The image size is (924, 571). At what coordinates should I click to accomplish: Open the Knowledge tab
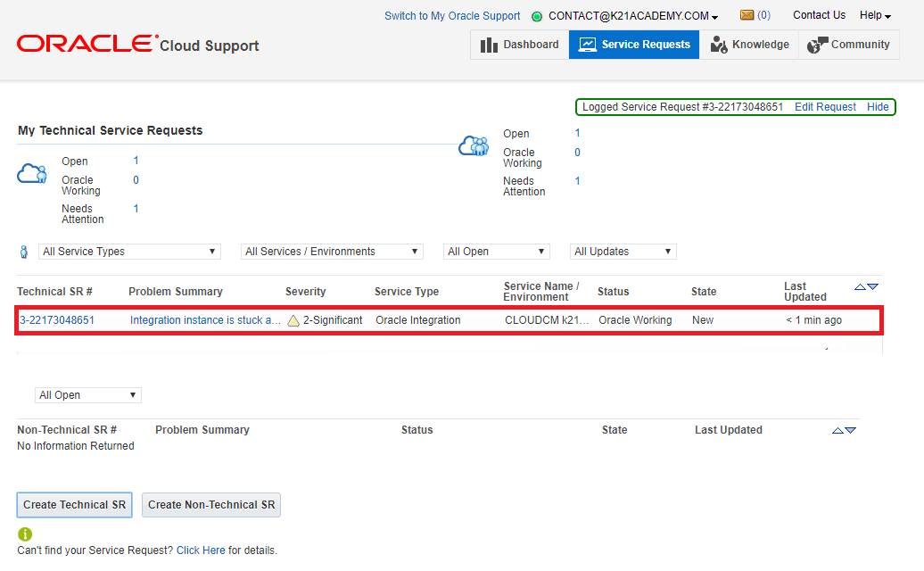click(x=749, y=45)
